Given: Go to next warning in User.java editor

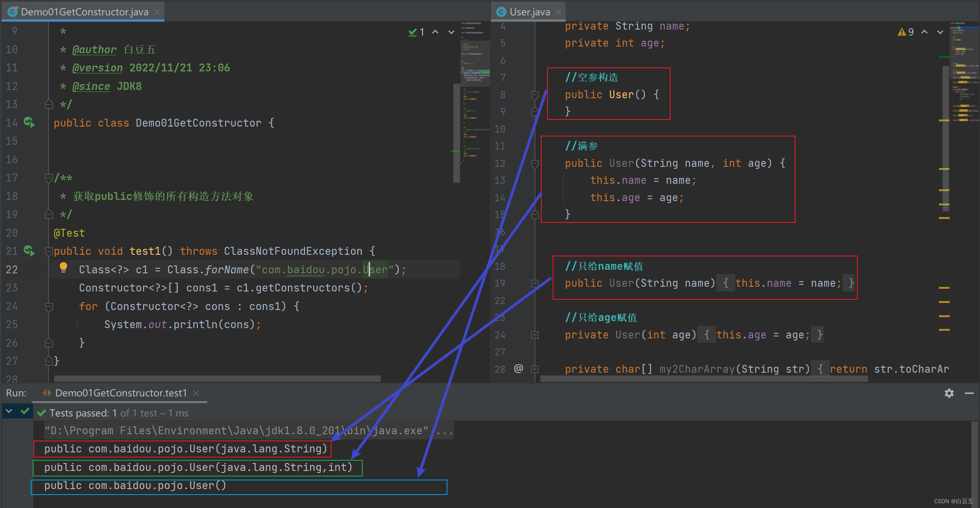Looking at the screenshot, I should [940, 32].
